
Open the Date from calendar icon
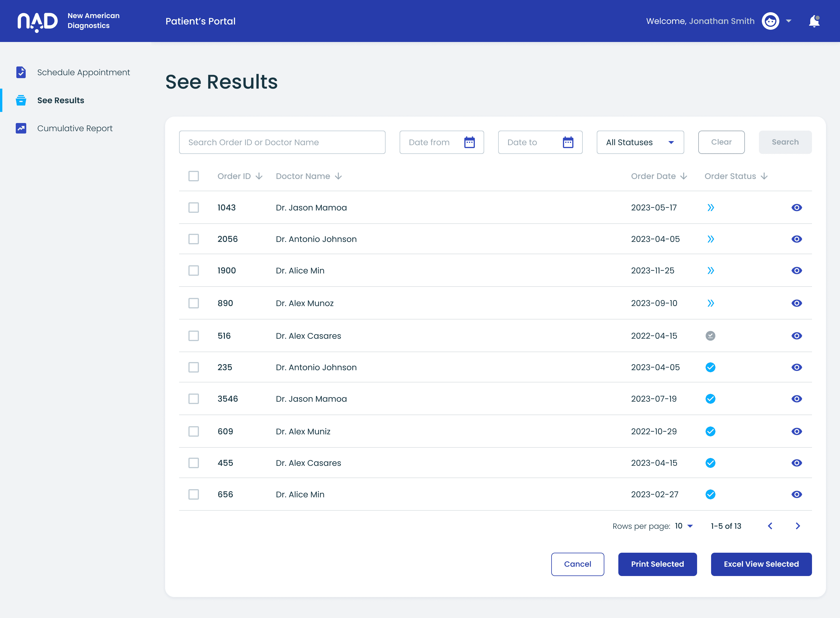click(x=469, y=142)
